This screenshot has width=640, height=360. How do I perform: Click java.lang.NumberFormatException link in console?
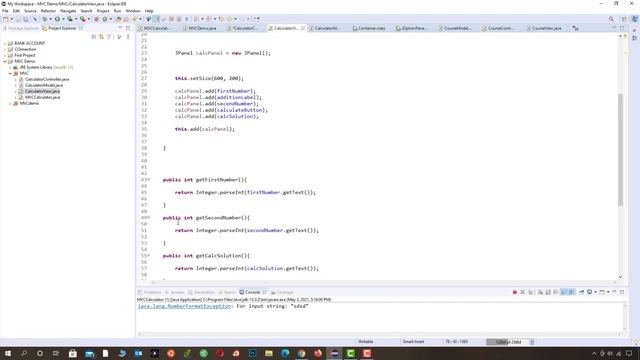tap(184, 306)
